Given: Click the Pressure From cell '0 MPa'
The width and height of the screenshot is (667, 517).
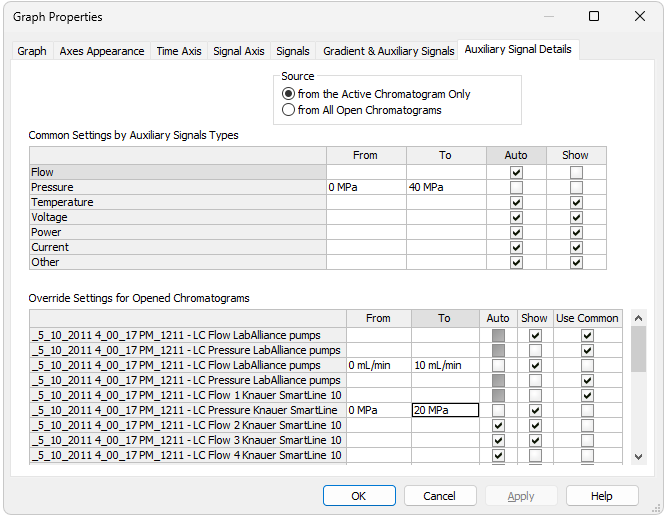Looking at the screenshot, I should [x=366, y=187].
